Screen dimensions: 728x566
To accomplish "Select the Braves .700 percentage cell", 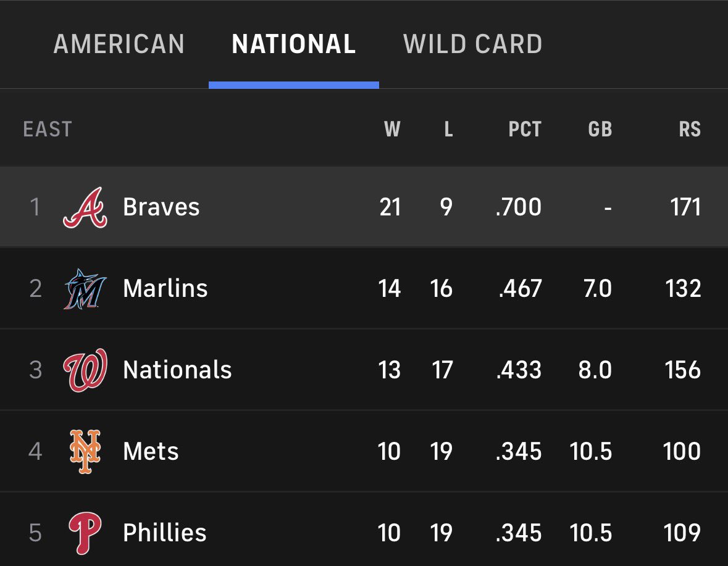I will click(x=518, y=207).
